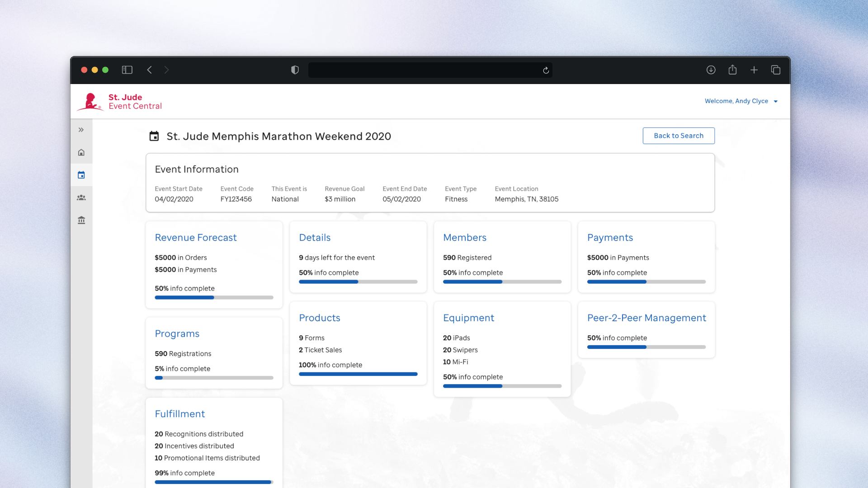The height and width of the screenshot is (488, 868).
Task: Open browser downloads icon
Action: point(711,70)
